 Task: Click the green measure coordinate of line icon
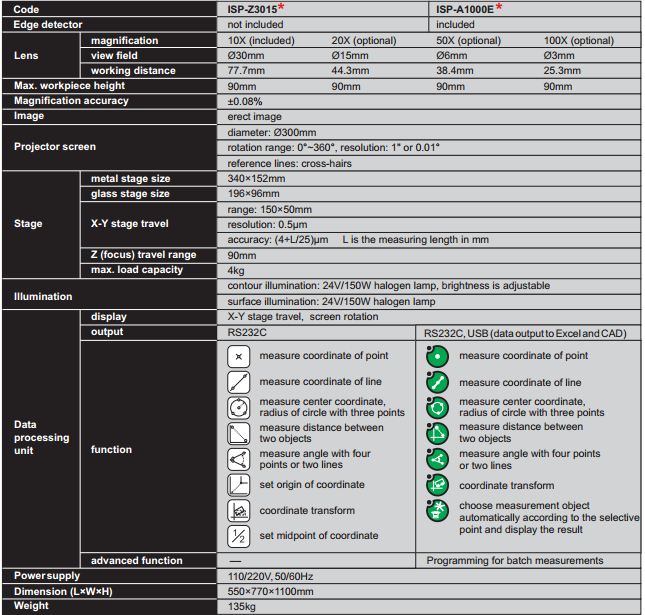click(x=437, y=382)
